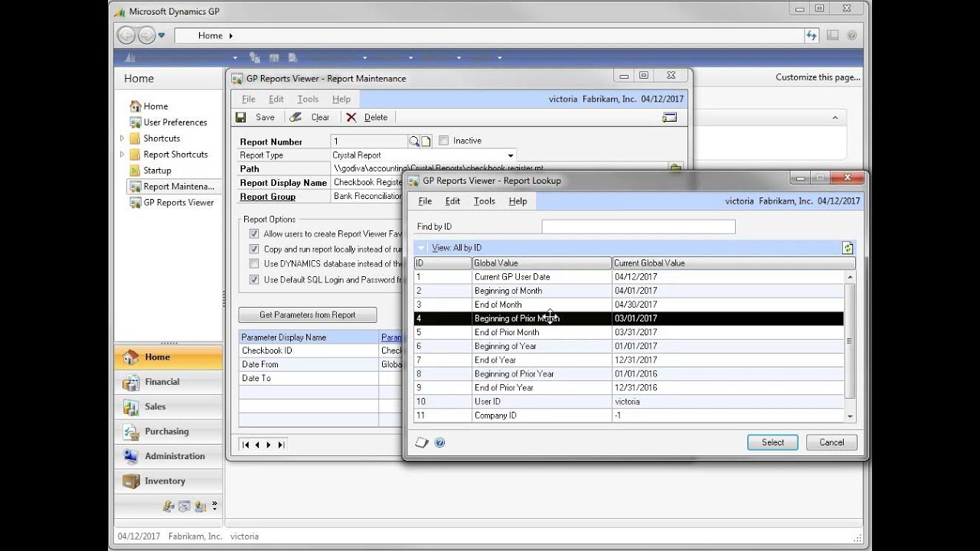Select the Beginning of Year row

coord(629,346)
